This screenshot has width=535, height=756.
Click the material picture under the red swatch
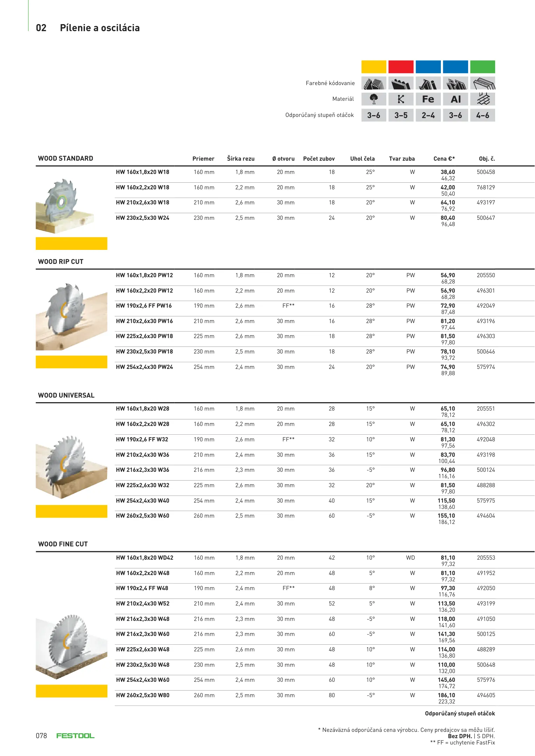point(401,84)
